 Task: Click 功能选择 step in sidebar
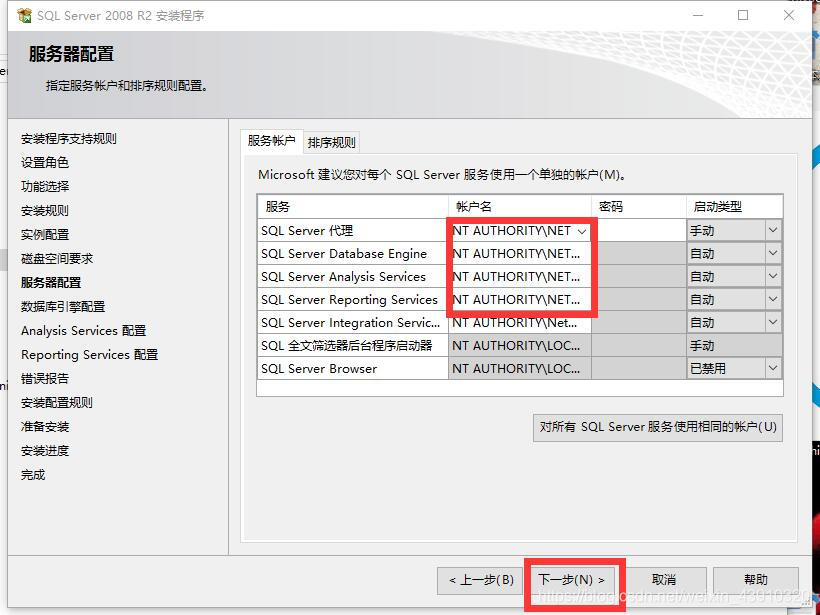45,187
